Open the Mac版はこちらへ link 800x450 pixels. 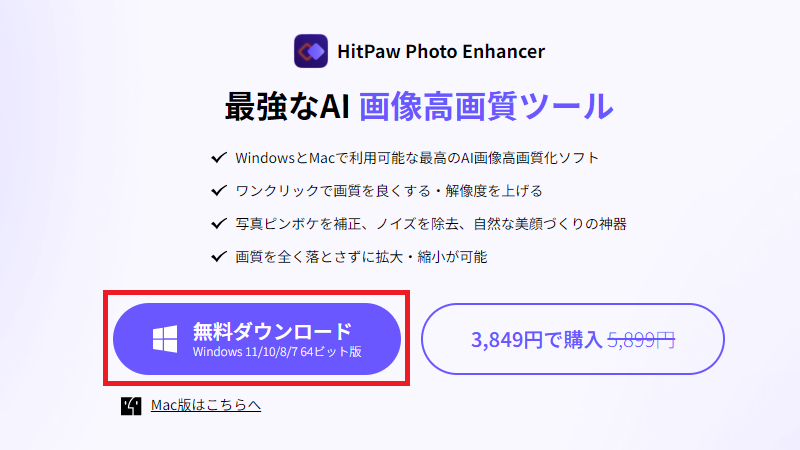206,405
